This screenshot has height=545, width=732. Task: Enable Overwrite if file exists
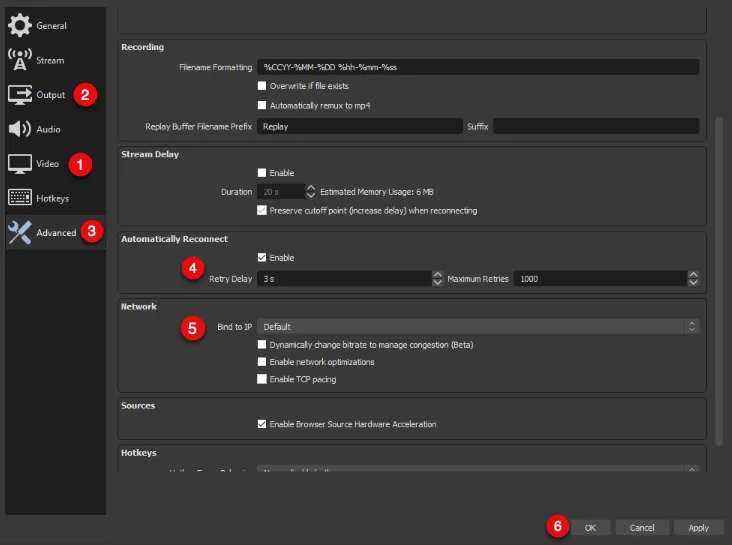click(262, 86)
